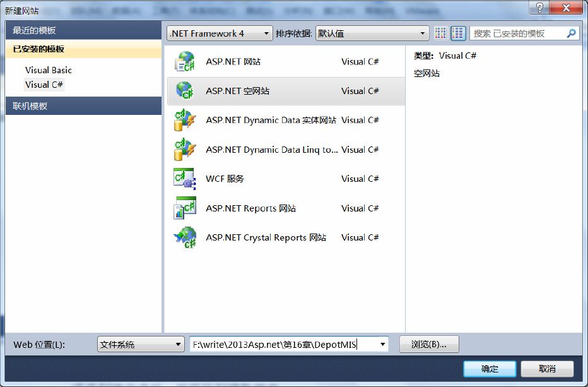Screen dimensions: 588x387
Task: Select the ASP.NET 空网站 template name
Action: click(x=237, y=91)
